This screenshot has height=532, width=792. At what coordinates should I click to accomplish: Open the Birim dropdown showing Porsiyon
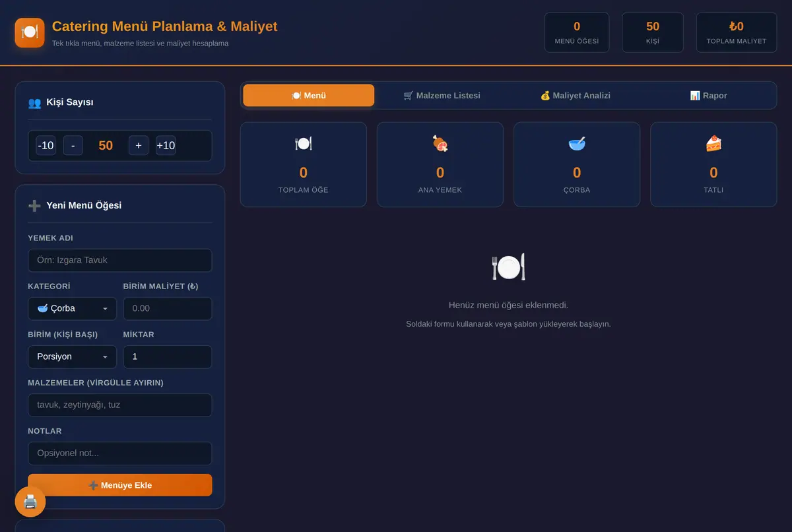(x=73, y=356)
